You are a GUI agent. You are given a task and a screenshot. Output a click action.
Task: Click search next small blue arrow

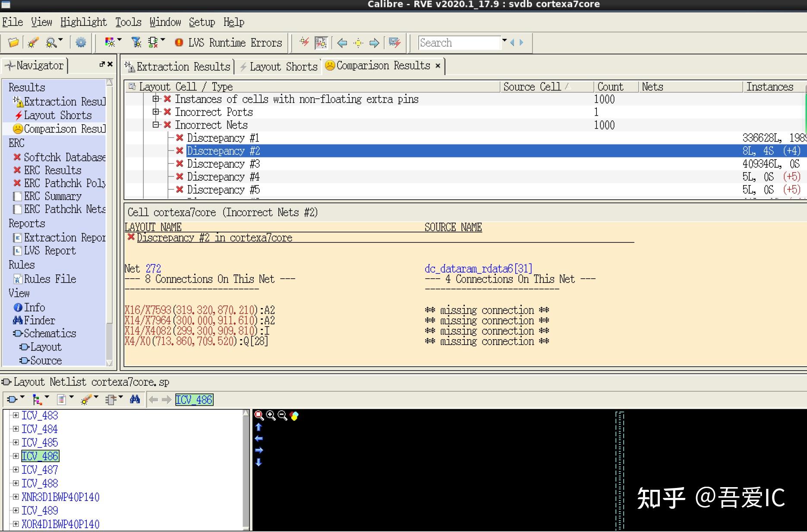click(x=521, y=42)
